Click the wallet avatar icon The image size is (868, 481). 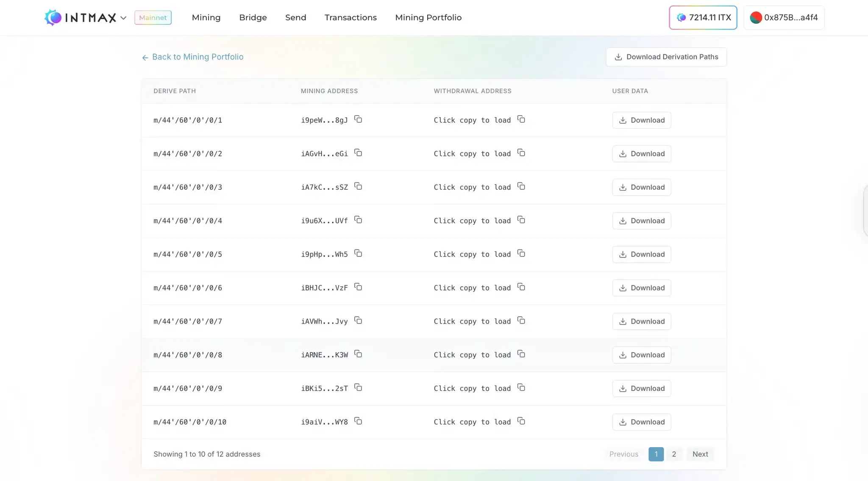[756, 17]
